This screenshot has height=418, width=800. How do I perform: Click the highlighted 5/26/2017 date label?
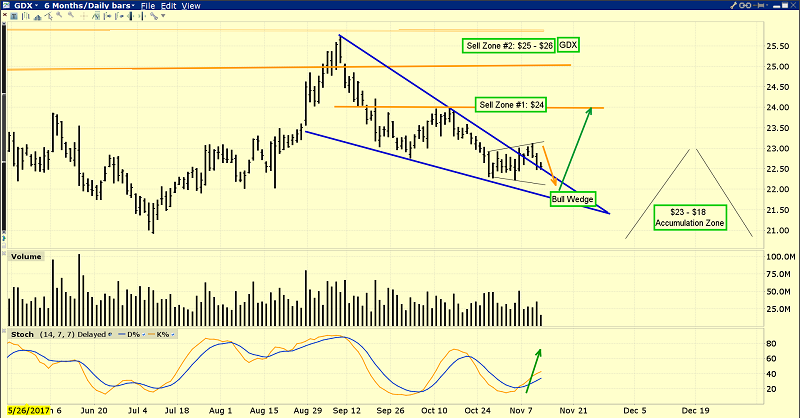pyautogui.click(x=29, y=410)
